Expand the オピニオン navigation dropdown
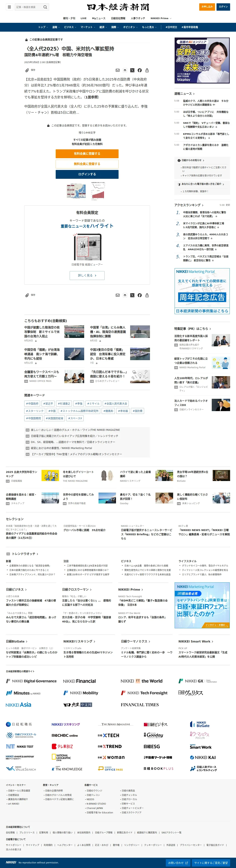The image size is (236, 868). pos(131,27)
